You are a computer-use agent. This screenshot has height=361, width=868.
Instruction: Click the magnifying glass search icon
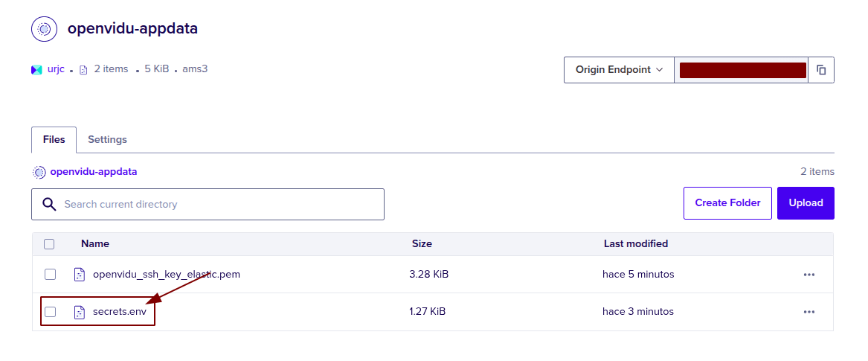click(x=49, y=204)
